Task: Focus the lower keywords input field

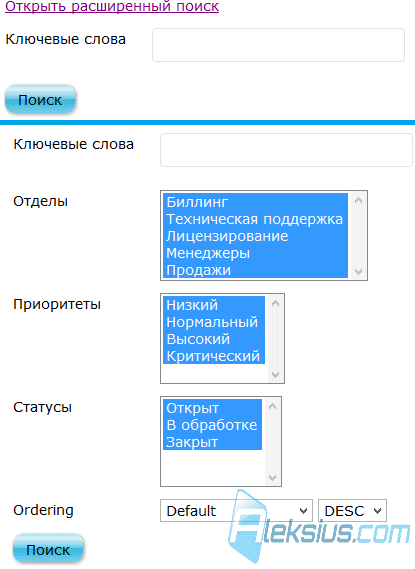Action: [286, 150]
